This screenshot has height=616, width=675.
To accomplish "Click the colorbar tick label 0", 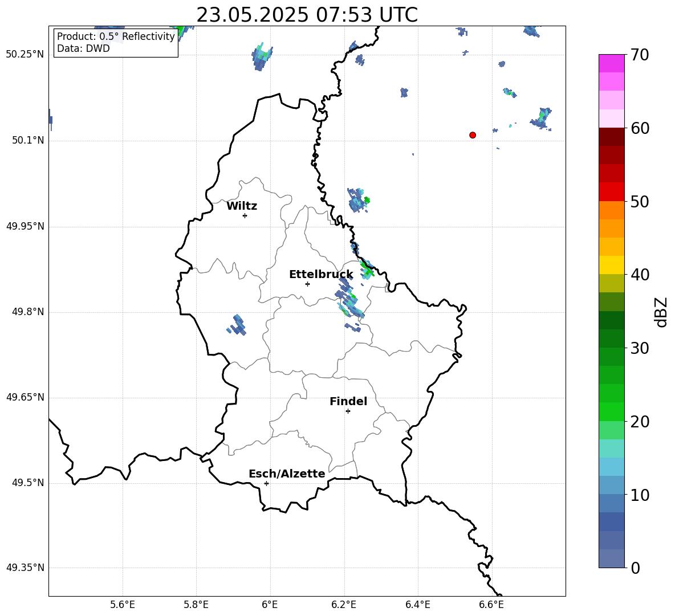I will tap(635, 568).
